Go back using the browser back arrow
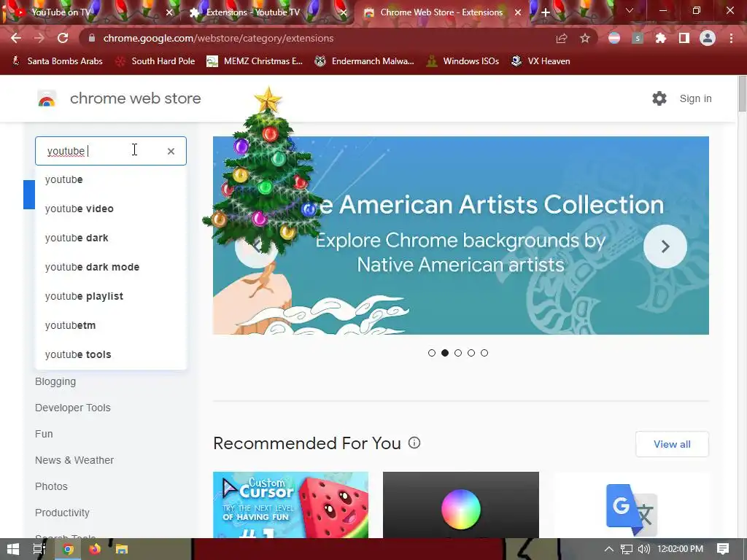747x560 pixels. 16,38
